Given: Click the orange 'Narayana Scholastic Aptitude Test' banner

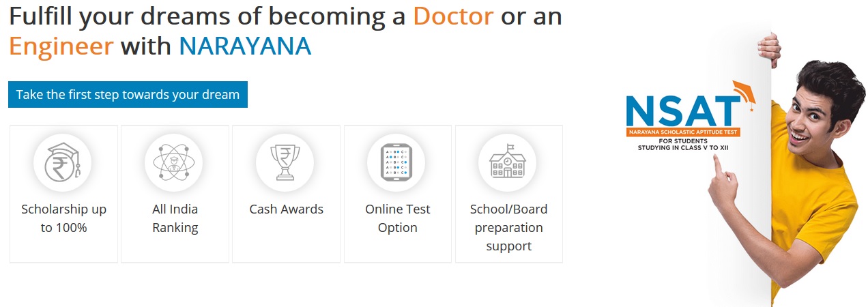Looking at the screenshot, I should (684, 130).
